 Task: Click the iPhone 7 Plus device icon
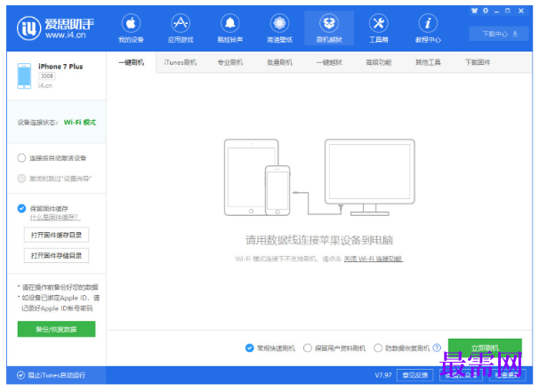pos(24,76)
